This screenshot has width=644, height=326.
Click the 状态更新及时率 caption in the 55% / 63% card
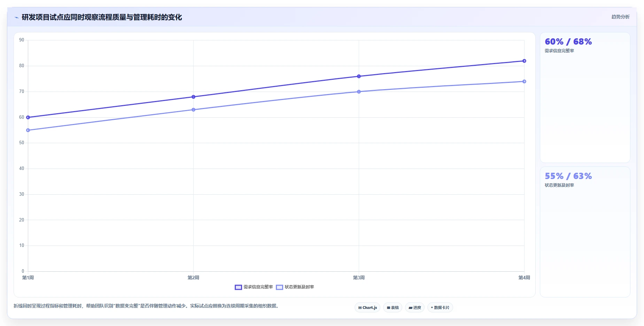(x=559, y=185)
